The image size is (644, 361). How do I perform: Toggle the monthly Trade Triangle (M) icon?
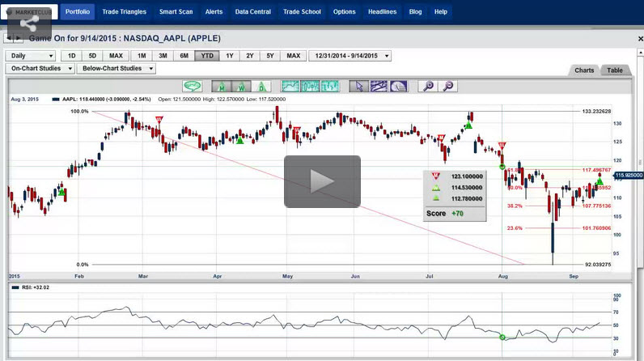coord(222,87)
